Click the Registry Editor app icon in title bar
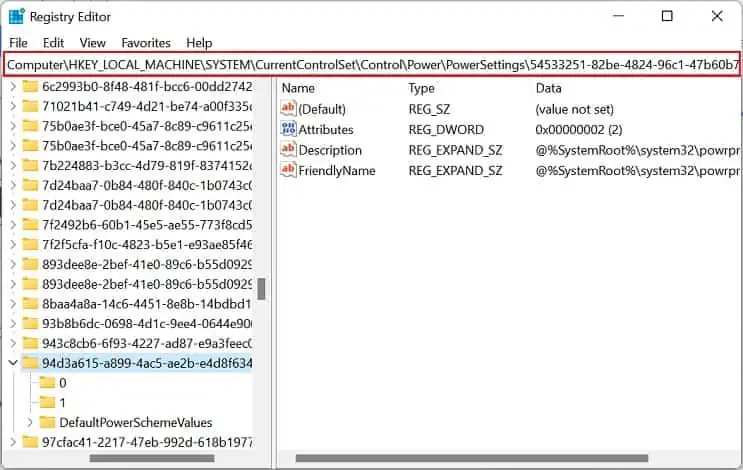The width and height of the screenshot is (743, 470). pos(17,17)
